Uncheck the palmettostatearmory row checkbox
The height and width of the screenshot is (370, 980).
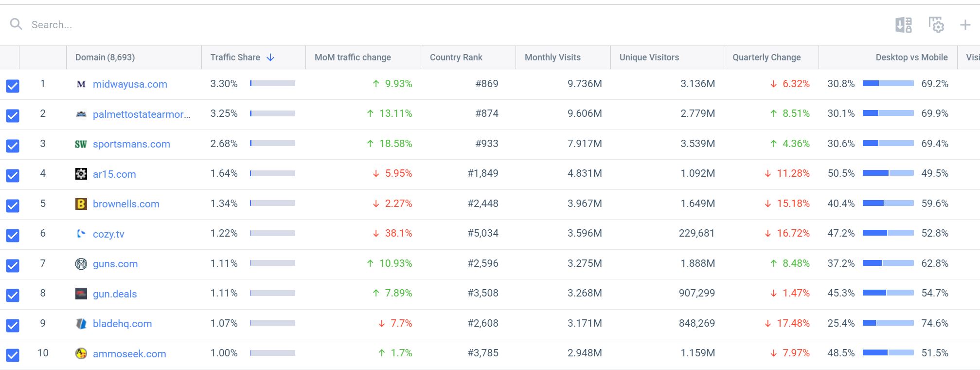click(13, 115)
